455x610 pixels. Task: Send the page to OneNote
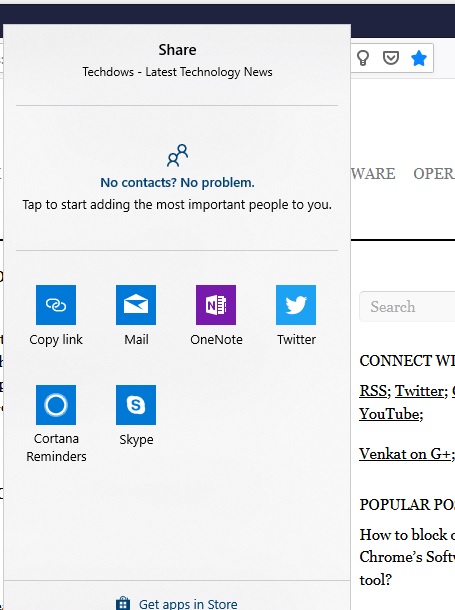click(x=216, y=305)
